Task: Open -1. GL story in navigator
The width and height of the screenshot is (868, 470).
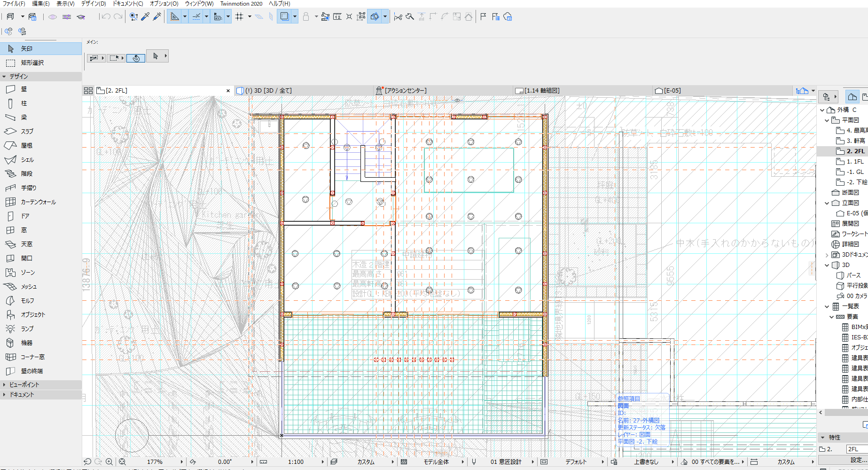Action: [x=850, y=172]
